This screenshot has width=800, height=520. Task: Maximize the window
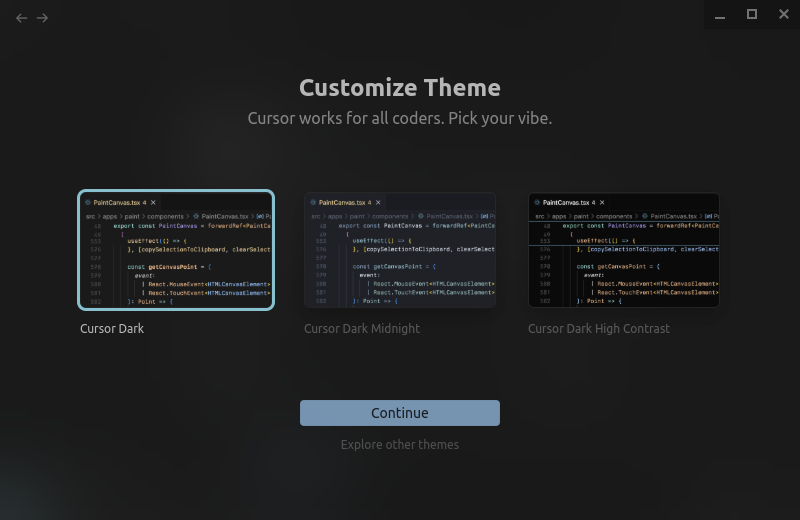tap(752, 14)
